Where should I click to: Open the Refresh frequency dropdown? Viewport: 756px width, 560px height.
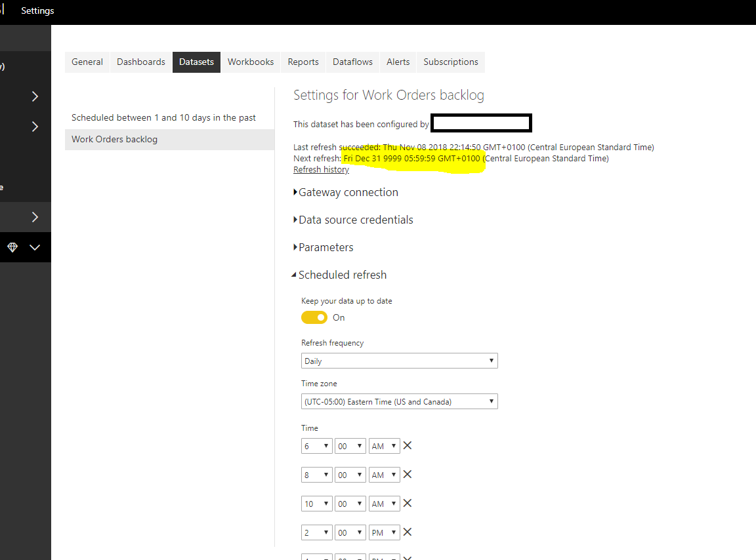click(399, 361)
